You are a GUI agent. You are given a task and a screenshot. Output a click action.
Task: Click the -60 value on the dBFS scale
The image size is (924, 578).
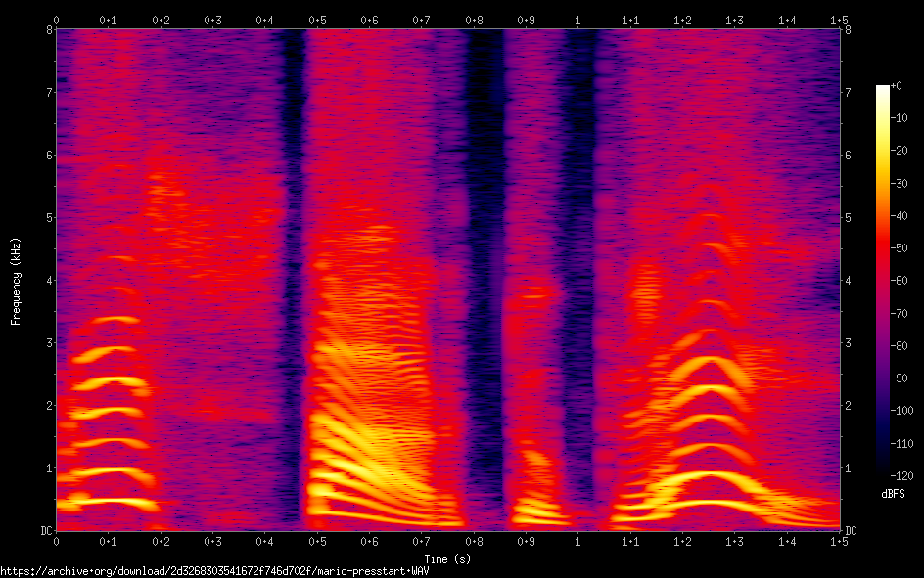coord(902,282)
